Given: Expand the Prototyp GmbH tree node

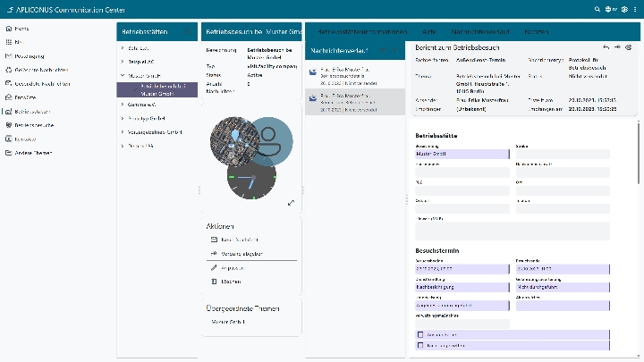Looking at the screenshot, I should click(123, 118).
